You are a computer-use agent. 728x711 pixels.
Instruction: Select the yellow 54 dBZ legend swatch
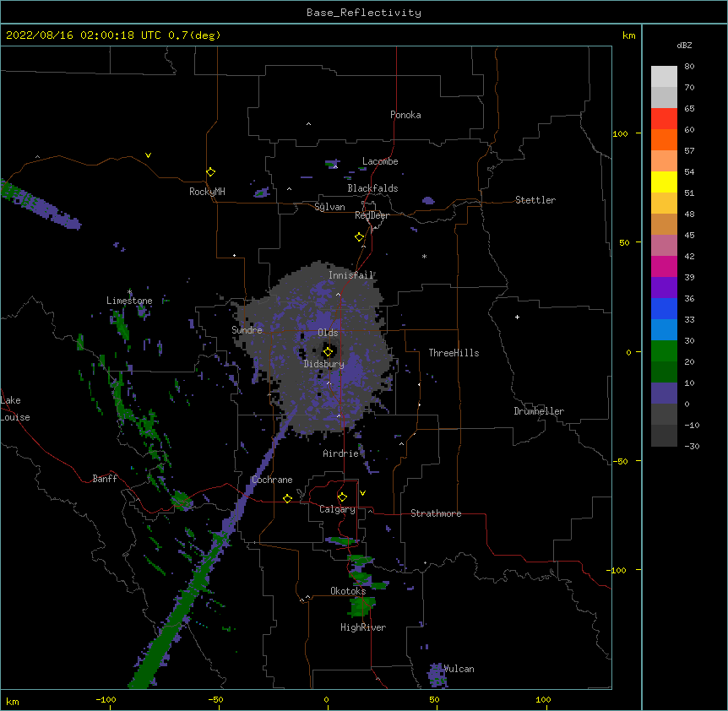click(664, 182)
